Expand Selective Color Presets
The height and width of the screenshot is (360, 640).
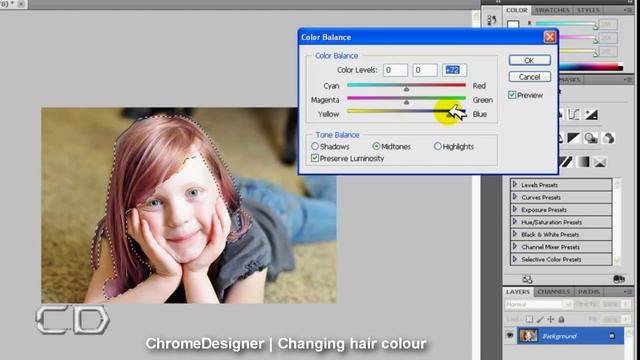[515, 259]
